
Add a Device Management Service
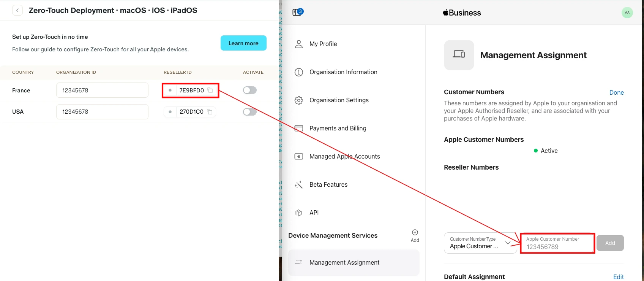(415, 235)
